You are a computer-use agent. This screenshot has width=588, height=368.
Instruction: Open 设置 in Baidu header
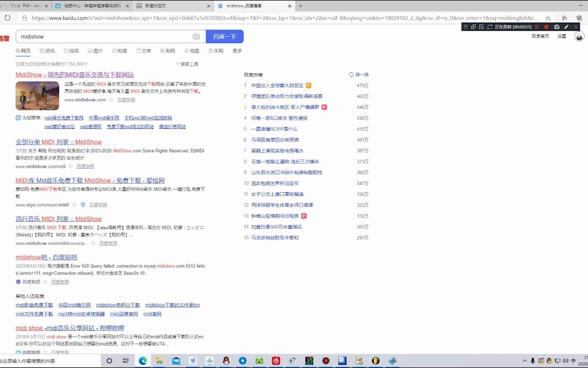[562, 36]
